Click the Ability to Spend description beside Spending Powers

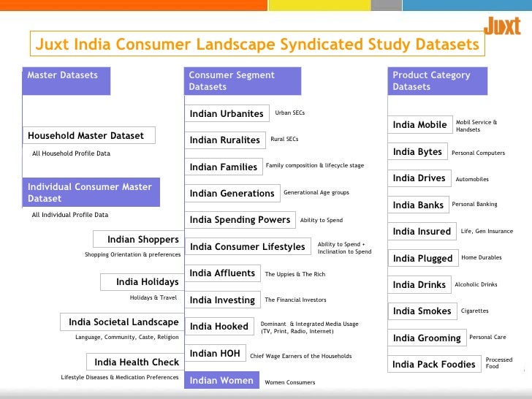click(x=322, y=220)
